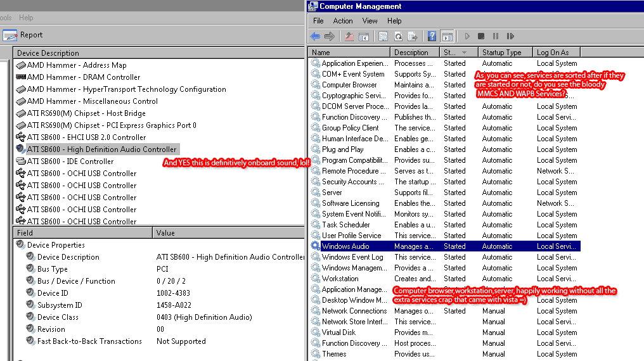This screenshot has width=644, height=361.
Task: Click the ATI SB600 EHCI USB controller icon
Action: coord(20,137)
